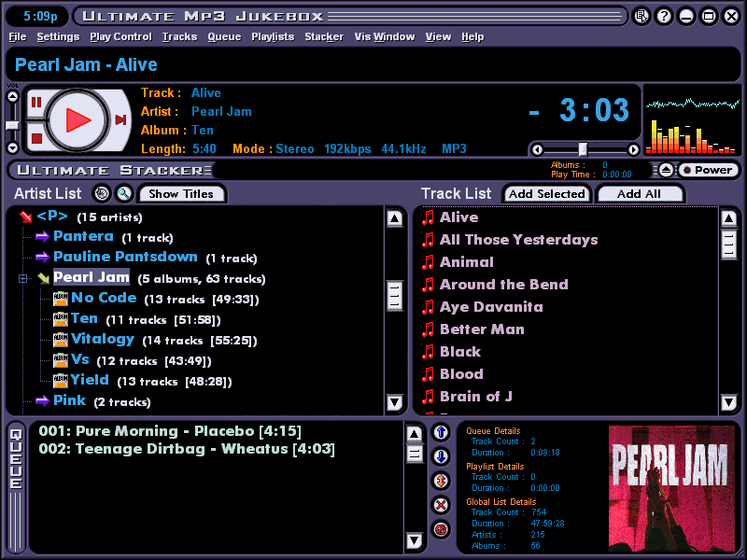Image resolution: width=747 pixels, height=560 pixels.
Task: Click the Show Titles button
Action: tap(181, 194)
